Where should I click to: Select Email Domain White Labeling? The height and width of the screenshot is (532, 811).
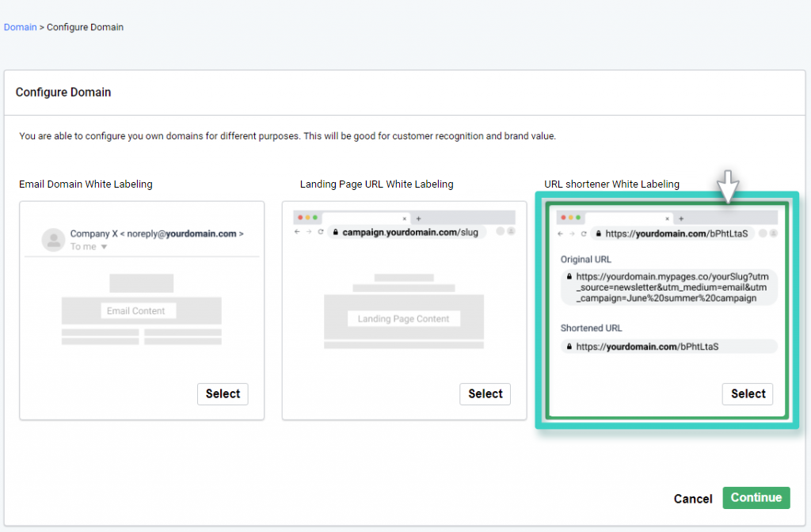tap(223, 393)
